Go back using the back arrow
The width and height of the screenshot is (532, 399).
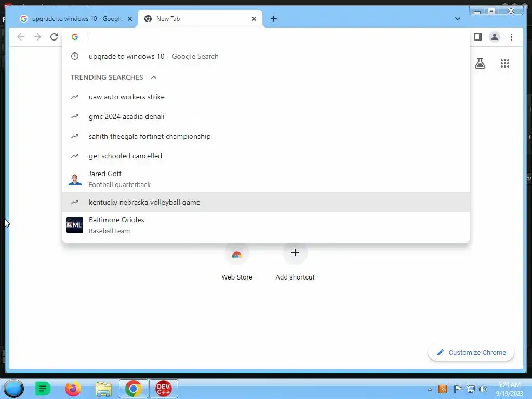pyautogui.click(x=21, y=37)
